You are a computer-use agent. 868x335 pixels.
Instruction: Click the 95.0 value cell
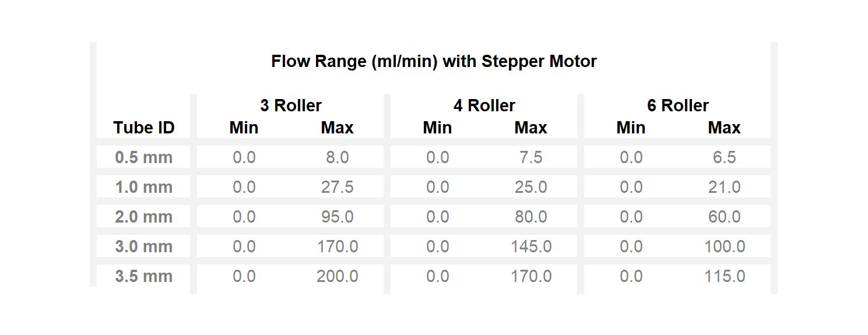pyautogui.click(x=338, y=217)
